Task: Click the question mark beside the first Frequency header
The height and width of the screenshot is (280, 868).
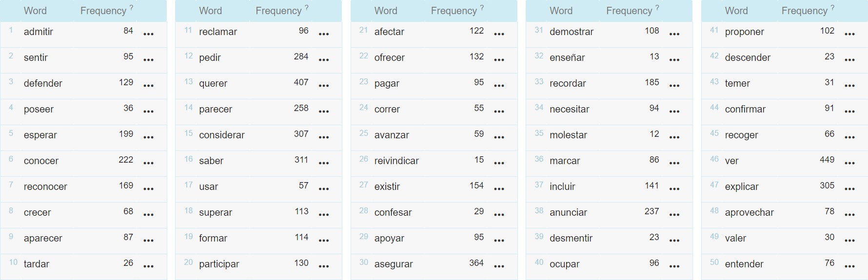Action: [x=131, y=8]
